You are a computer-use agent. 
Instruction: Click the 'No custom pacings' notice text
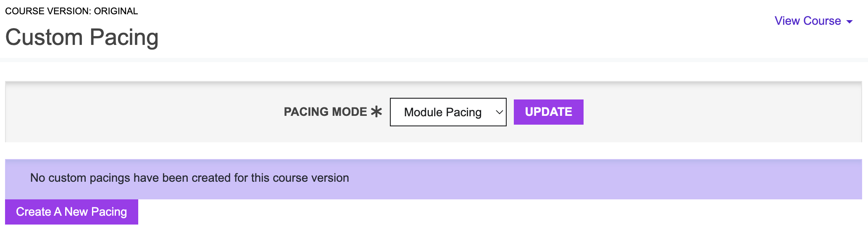tap(189, 178)
